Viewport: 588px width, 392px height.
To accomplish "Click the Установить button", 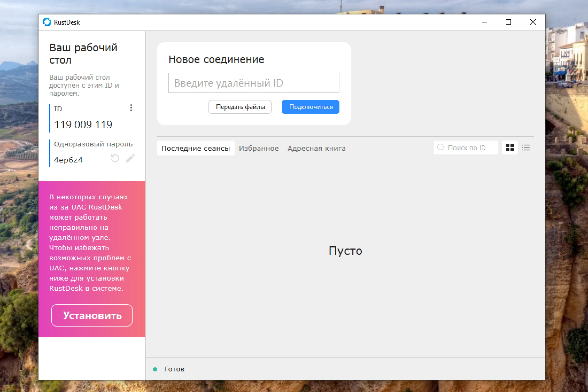I will 92,315.
